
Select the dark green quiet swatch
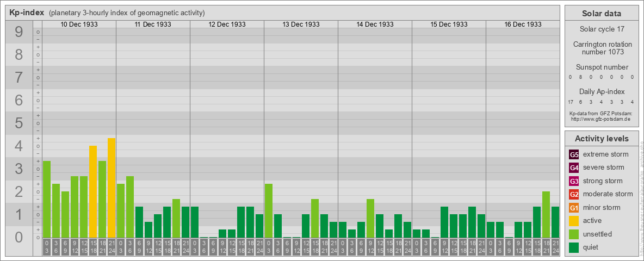point(574,247)
